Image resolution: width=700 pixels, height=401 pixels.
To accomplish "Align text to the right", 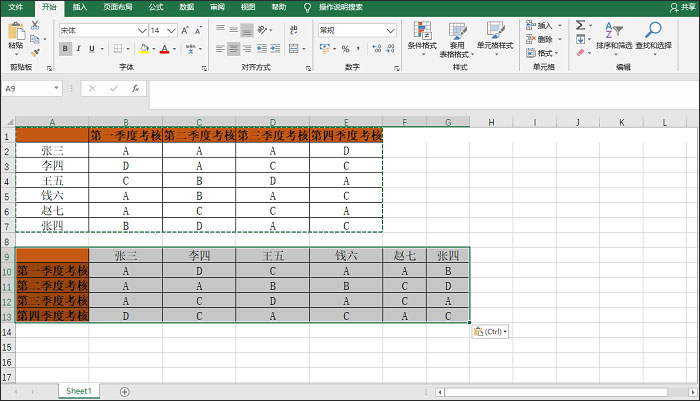I will [247, 48].
